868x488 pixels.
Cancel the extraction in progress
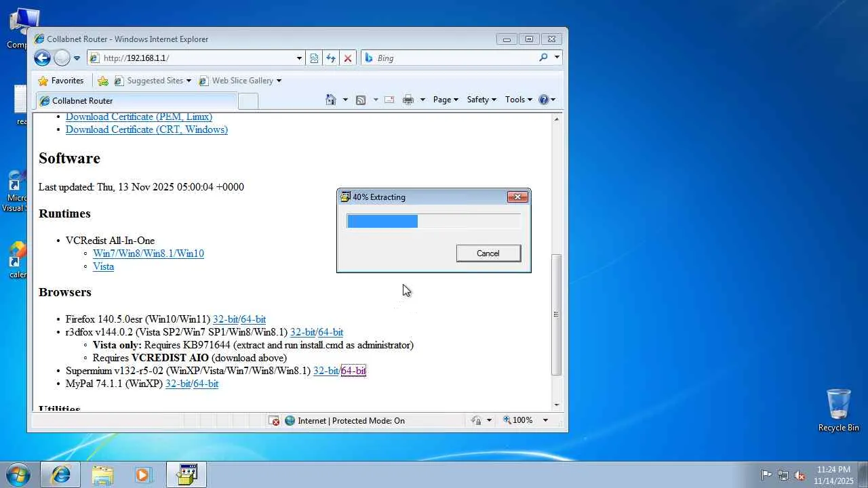(x=488, y=253)
